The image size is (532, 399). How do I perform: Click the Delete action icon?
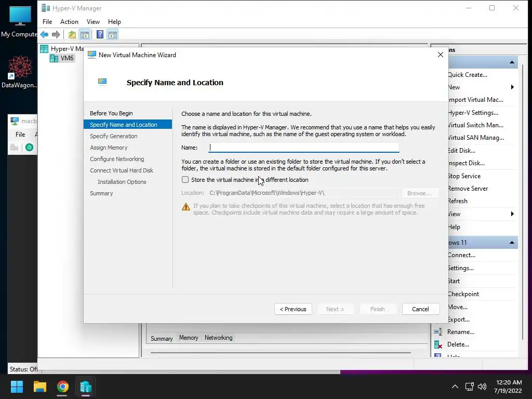click(438, 345)
